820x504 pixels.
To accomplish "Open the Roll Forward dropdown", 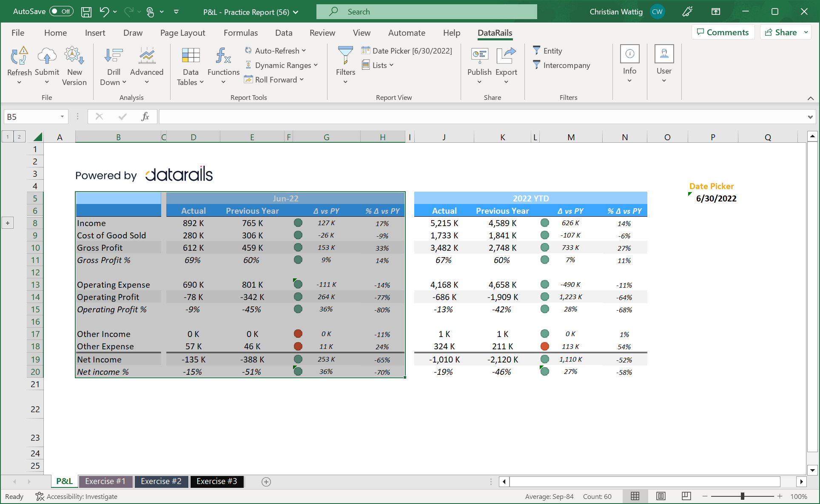I will [274, 79].
